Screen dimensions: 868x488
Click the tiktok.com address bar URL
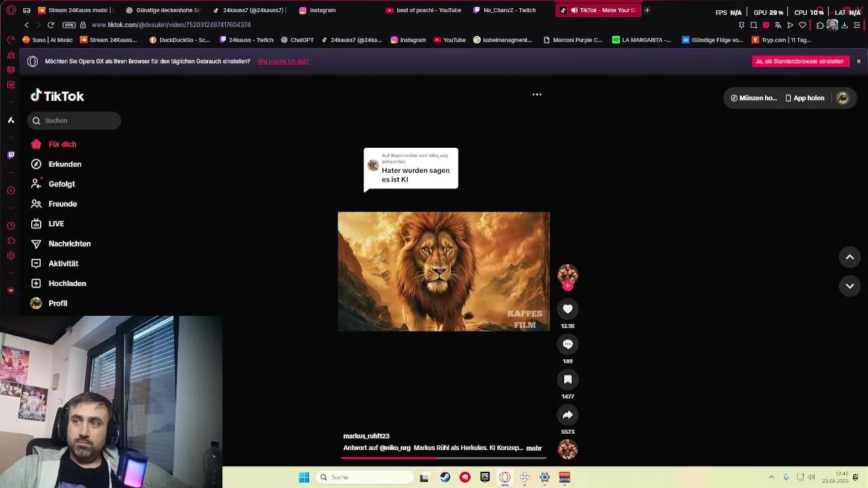click(171, 25)
